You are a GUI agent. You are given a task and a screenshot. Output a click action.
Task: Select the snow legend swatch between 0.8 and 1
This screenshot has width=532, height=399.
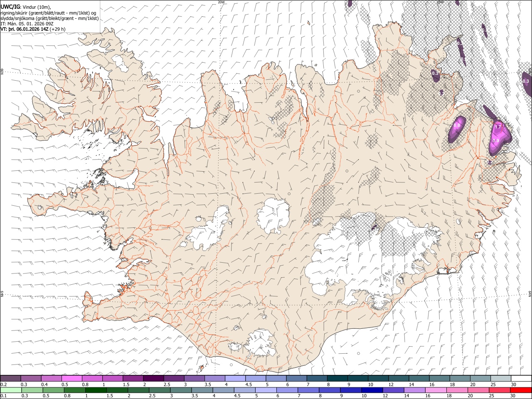click(92, 378)
